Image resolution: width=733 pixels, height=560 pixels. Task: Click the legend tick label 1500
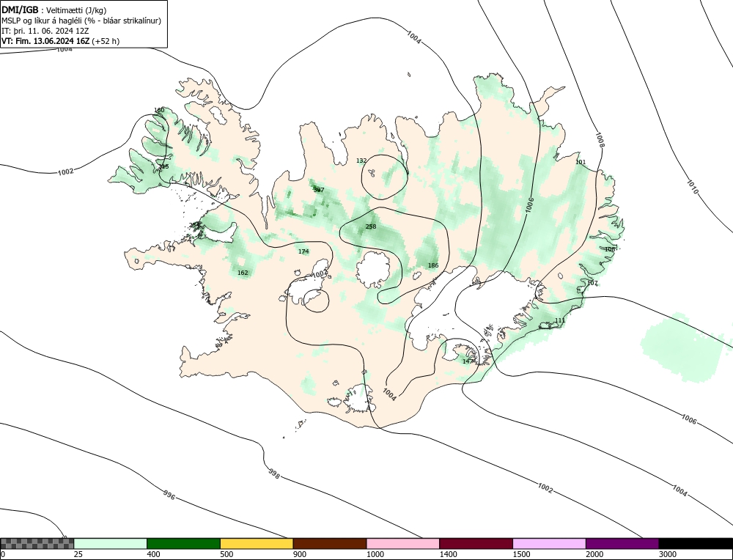pyautogui.click(x=522, y=554)
